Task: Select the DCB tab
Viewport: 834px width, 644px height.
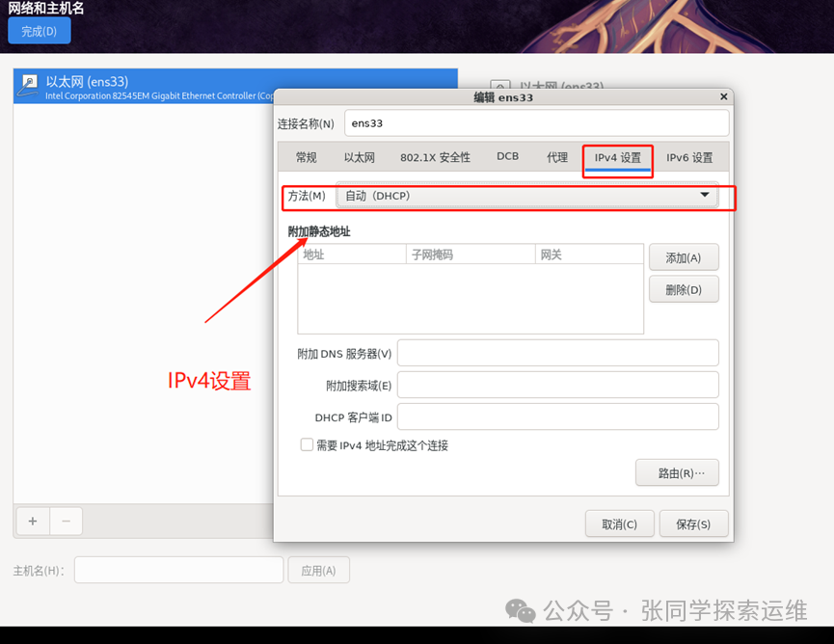Action: 507,157
